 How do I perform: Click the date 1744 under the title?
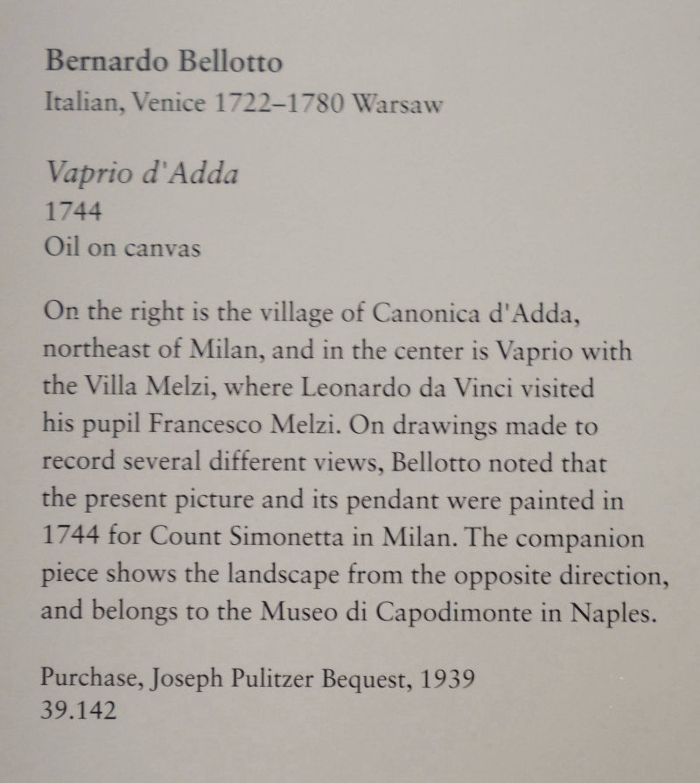point(73,211)
